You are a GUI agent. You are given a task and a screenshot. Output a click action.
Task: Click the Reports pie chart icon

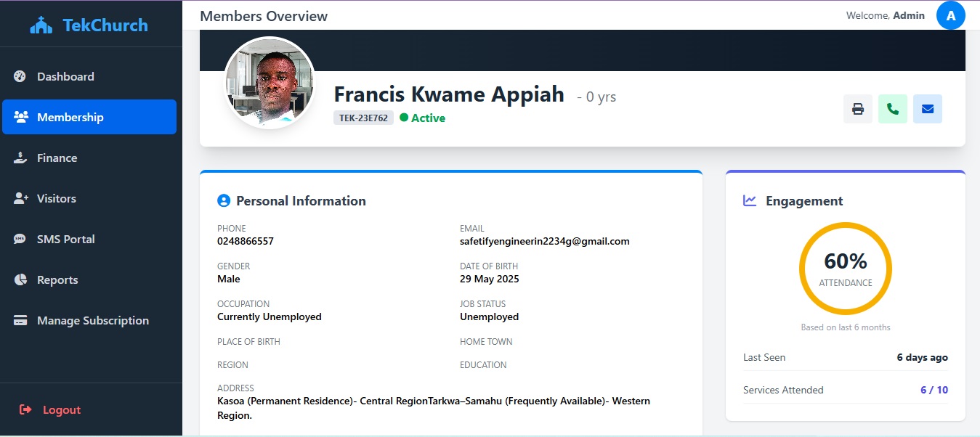tap(20, 279)
